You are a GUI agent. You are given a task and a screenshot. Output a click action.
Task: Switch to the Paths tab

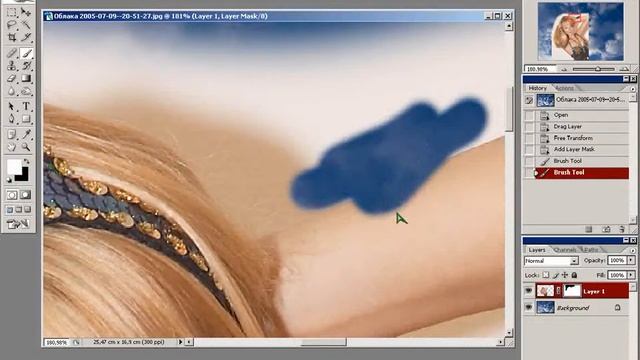tap(591, 250)
